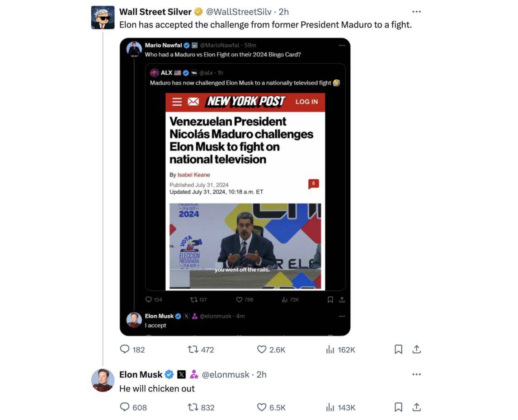View analytics of Elon Musk's reply
The height and width of the screenshot is (420, 518).
[x=330, y=407]
